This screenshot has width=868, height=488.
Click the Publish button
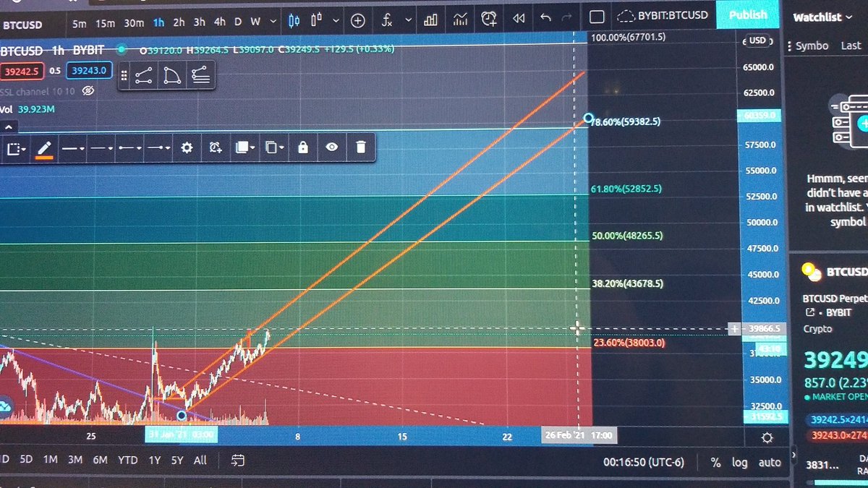748,14
